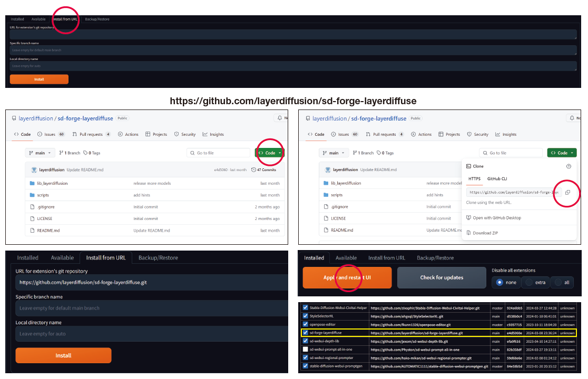Click clone URL text field in Clone popup
Image resolution: width=588 pixels, height=379 pixels.
point(514,192)
